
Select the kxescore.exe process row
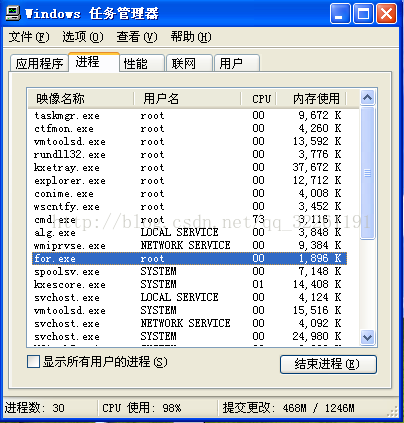coord(189,285)
